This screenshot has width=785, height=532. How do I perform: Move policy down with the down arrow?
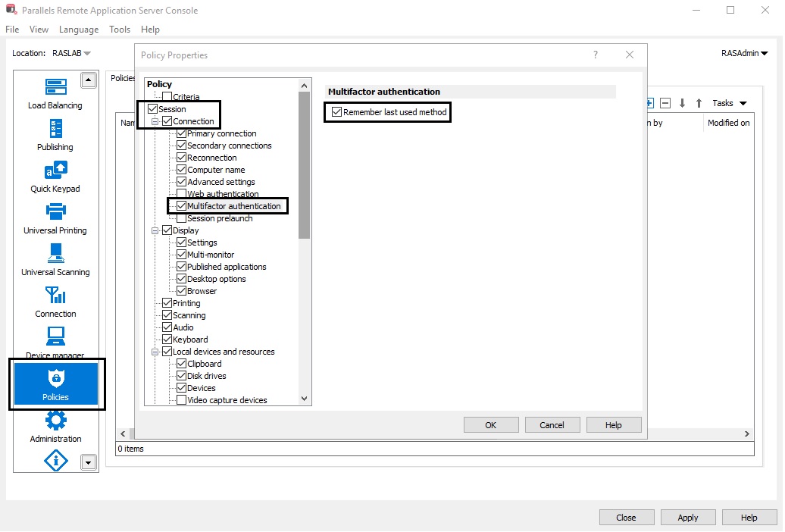click(682, 103)
